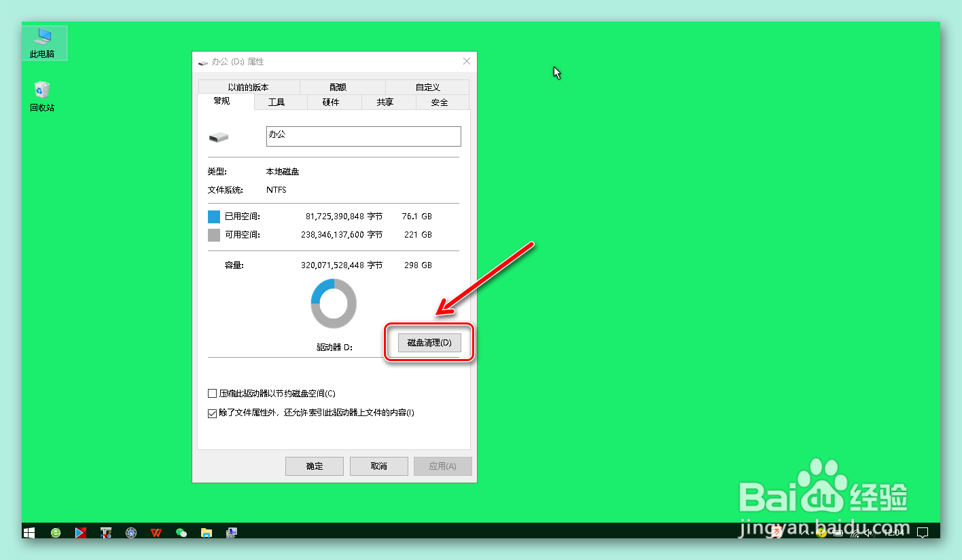Screen dimensions: 962x560
Task: Click the 238,346,137,600 字节 value
Action: [x=342, y=235]
